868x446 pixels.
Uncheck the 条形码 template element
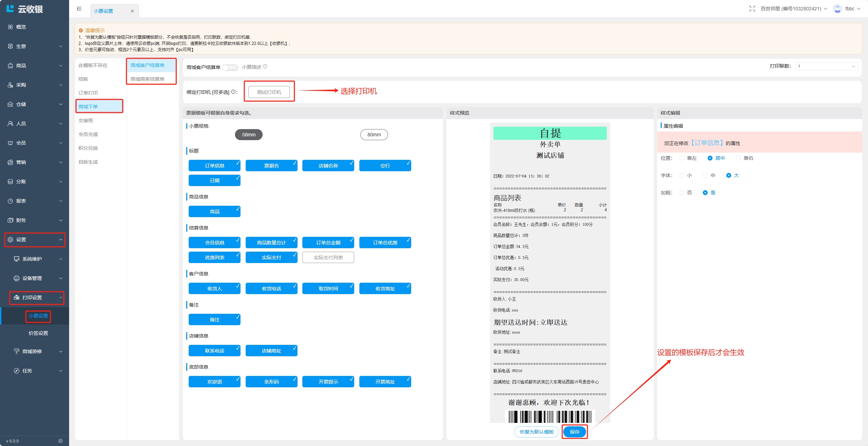coord(271,382)
